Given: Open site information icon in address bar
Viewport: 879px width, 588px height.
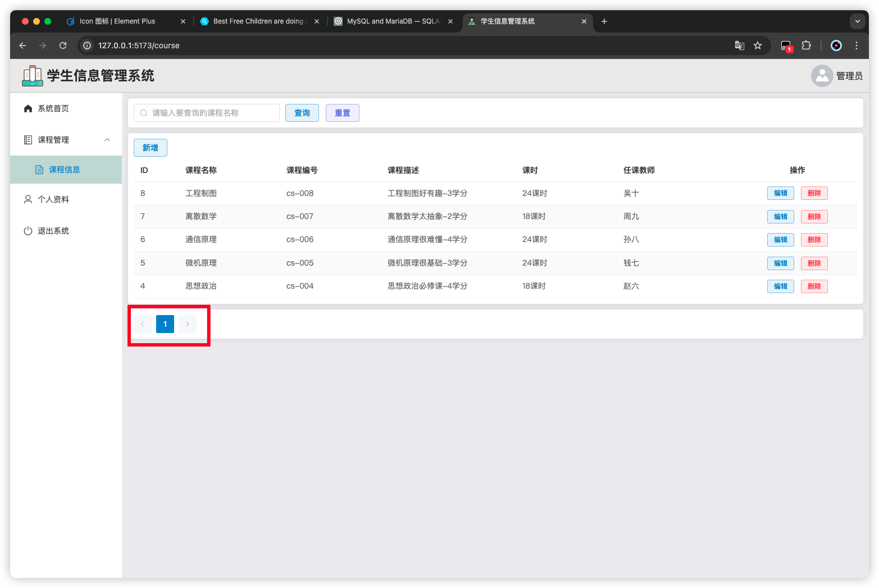Looking at the screenshot, I should tap(87, 45).
